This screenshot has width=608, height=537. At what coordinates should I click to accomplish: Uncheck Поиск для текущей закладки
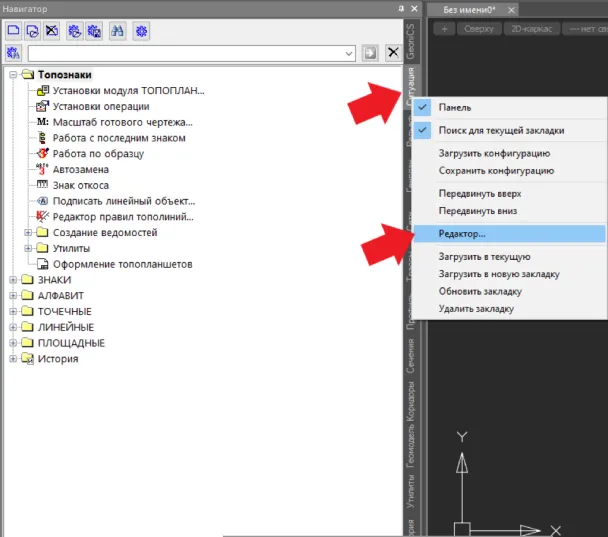[501, 130]
